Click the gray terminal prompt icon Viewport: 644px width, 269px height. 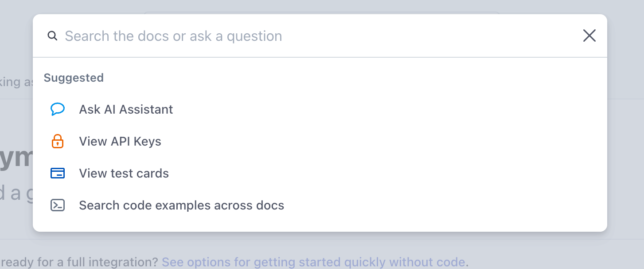pos(58,205)
